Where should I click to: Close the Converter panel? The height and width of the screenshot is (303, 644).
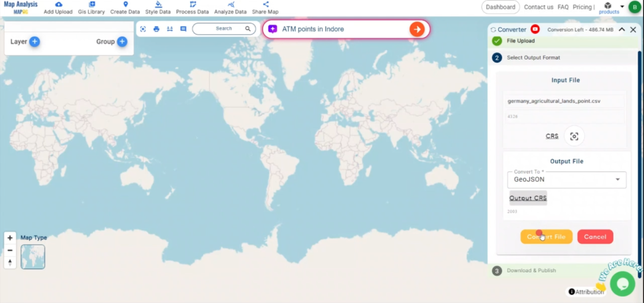pyautogui.click(x=633, y=30)
